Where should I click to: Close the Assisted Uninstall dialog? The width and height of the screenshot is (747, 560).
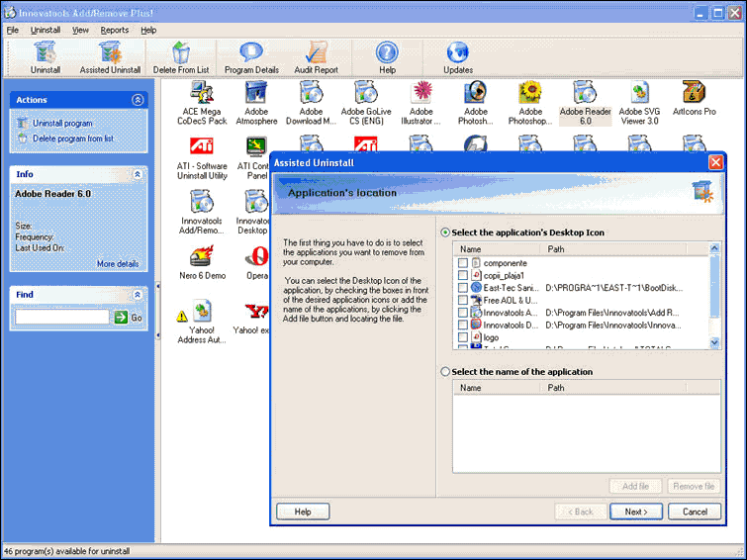tap(715, 162)
